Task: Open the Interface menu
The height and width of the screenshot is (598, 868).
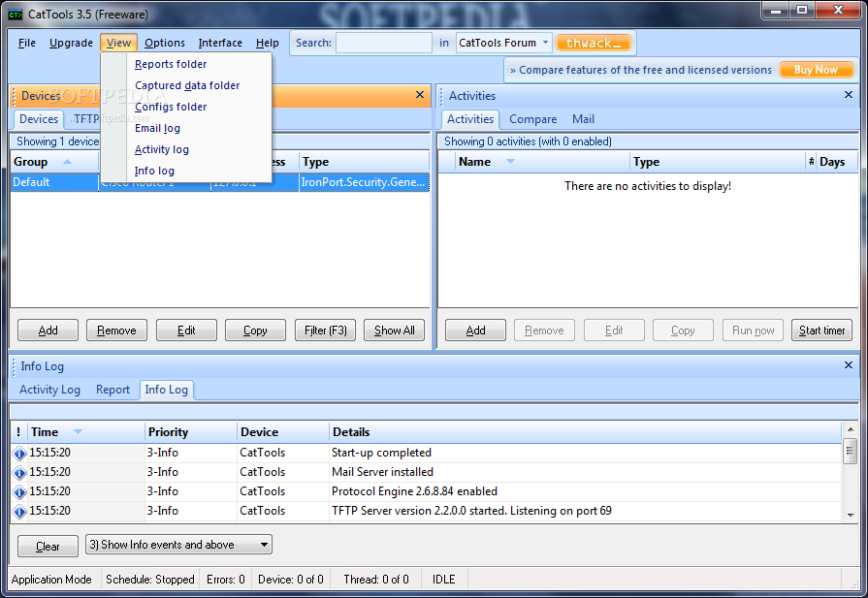Action: 220,44
